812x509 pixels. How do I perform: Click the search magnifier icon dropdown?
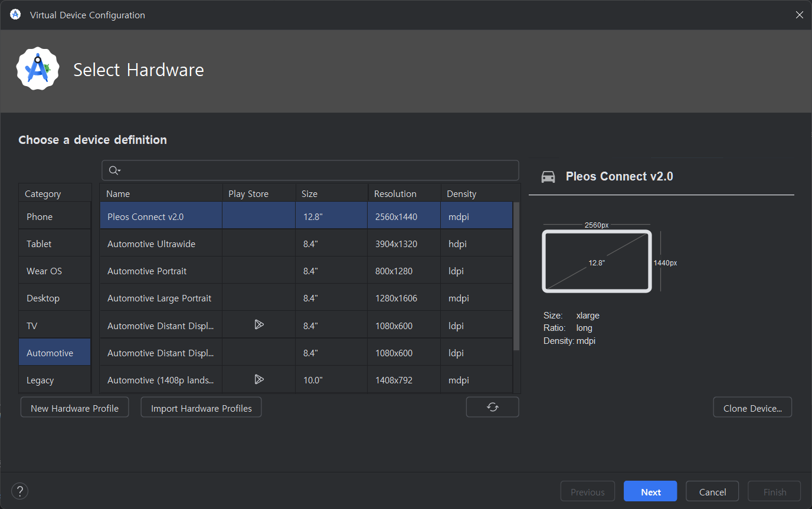[114, 170]
